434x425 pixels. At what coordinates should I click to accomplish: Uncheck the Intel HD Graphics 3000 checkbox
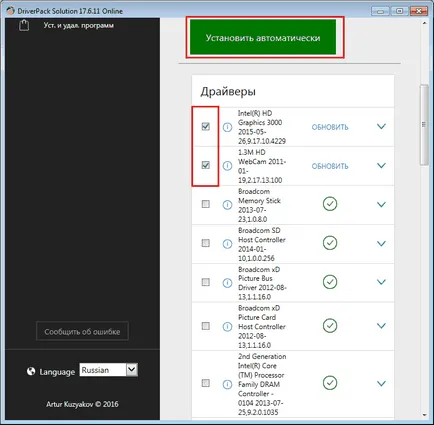[x=206, y=126]
